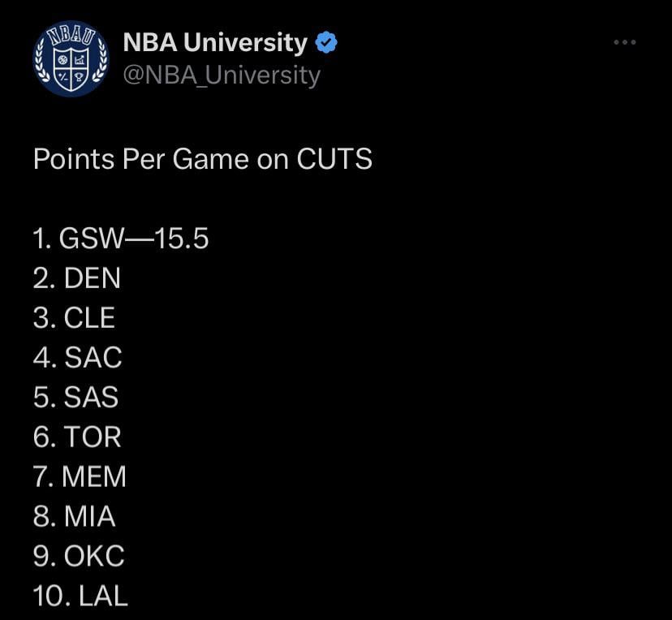This screenshot has height=620, width=672.
Task: Click the NBA University display name
Action: pyautogui.click(x=215, y=42)
